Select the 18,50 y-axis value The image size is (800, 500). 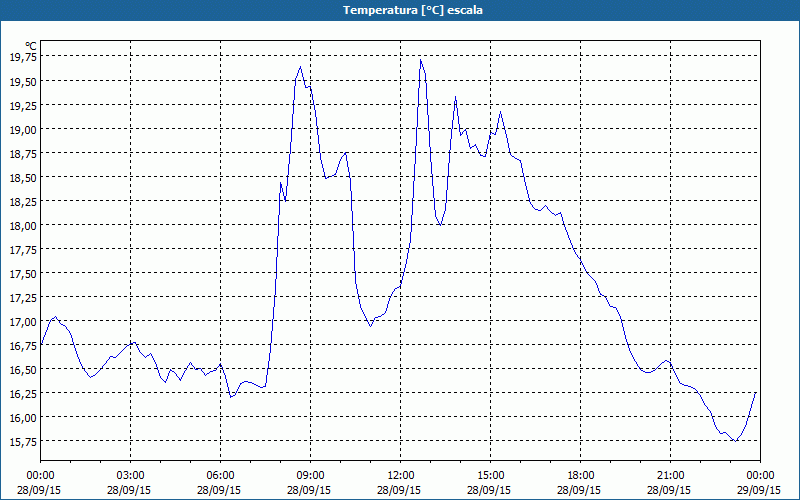tap(21, 178)
